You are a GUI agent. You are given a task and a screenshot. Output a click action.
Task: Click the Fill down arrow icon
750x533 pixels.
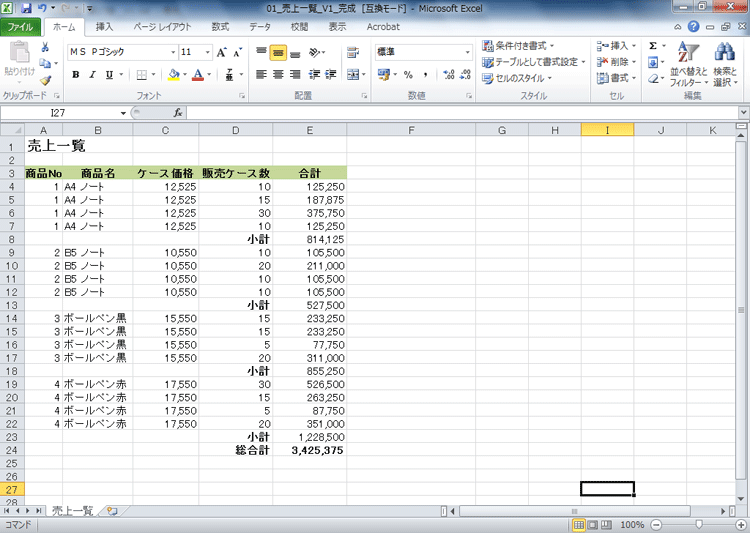[653, 62]
